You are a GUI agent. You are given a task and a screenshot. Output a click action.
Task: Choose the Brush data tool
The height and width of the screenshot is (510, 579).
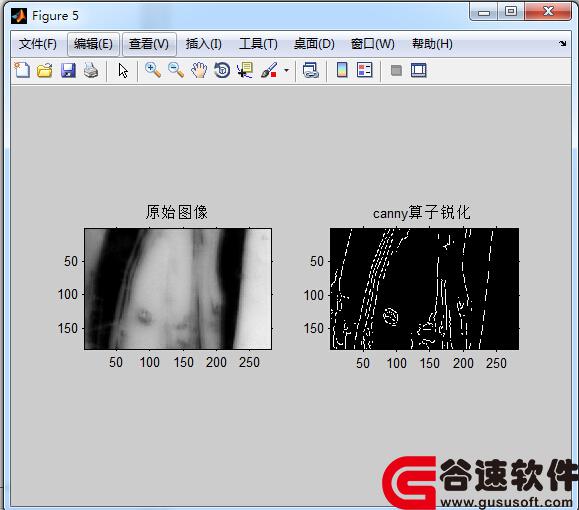(269, 70)
